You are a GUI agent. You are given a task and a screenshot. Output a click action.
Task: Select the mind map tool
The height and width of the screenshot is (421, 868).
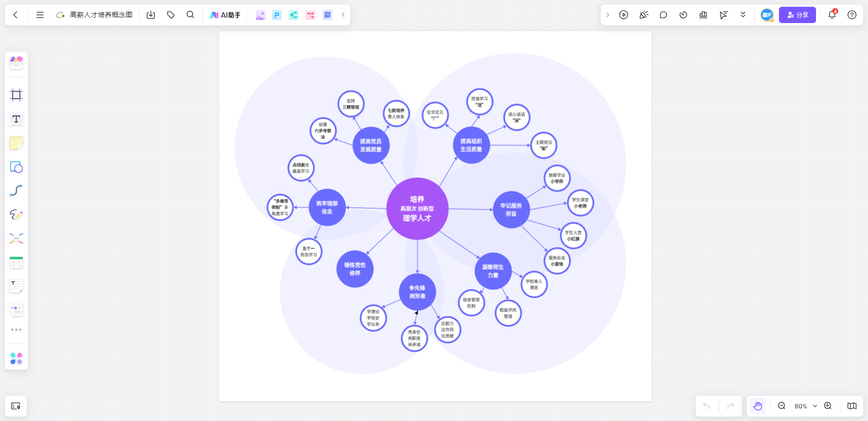click(x=16, y=238)
